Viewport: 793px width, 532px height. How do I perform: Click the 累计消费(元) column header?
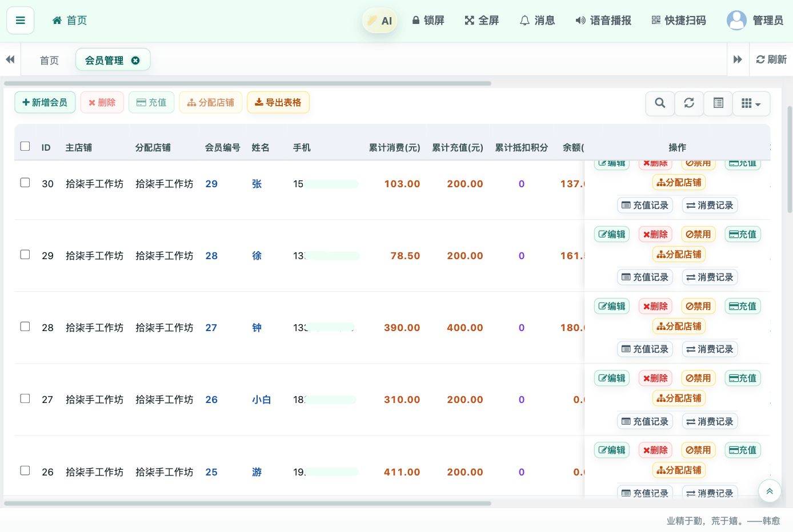[394, 148]
